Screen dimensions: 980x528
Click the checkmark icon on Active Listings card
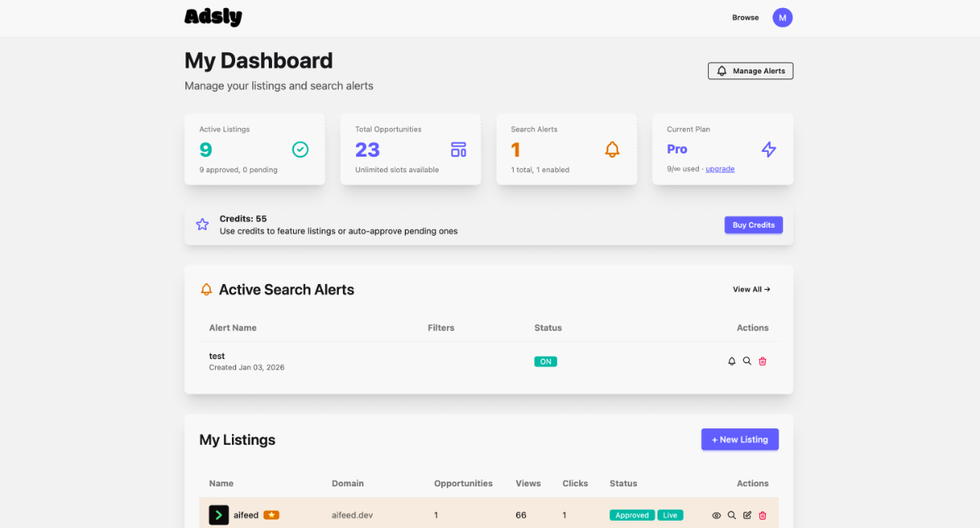[301, 149]
